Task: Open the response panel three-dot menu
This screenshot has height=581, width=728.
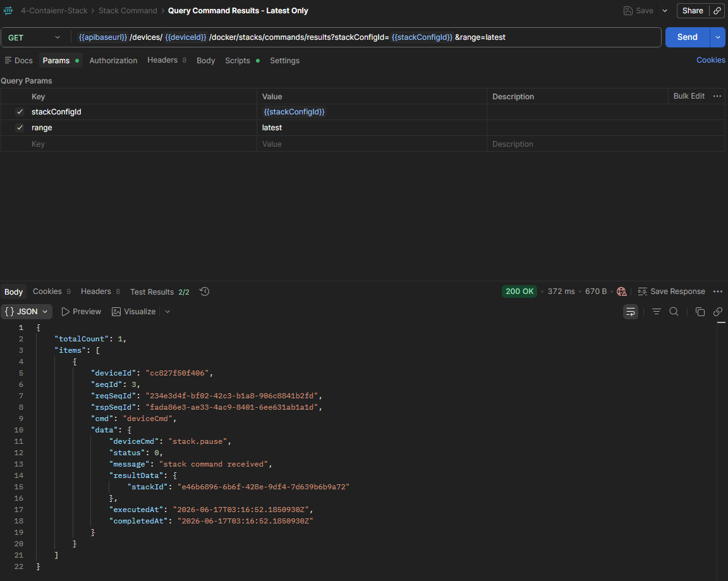Action: [x=718, y=291]
